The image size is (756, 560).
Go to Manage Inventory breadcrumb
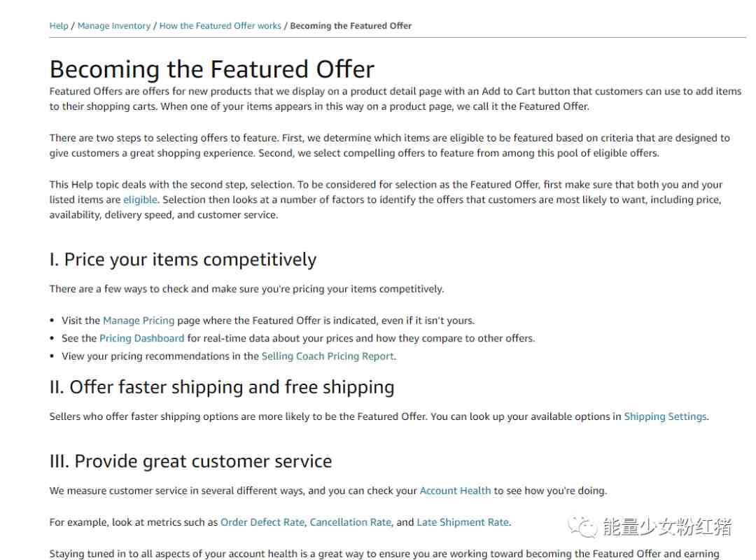pos(114,26)
